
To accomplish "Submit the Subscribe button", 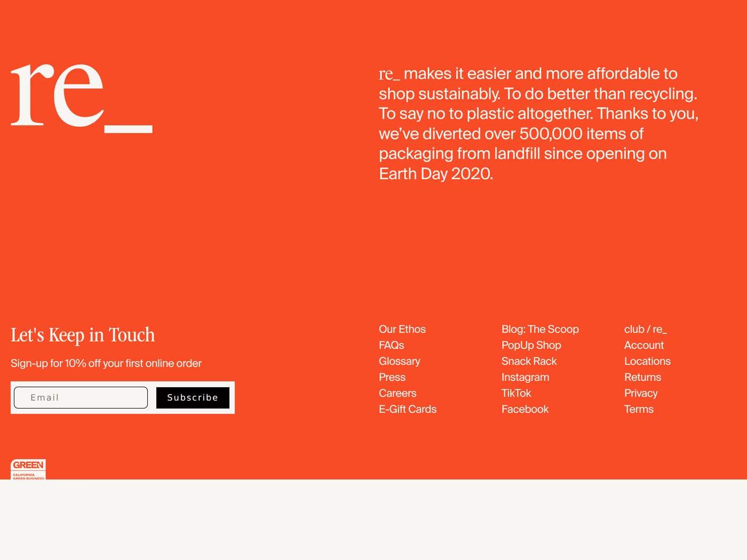I will [193, 398].
